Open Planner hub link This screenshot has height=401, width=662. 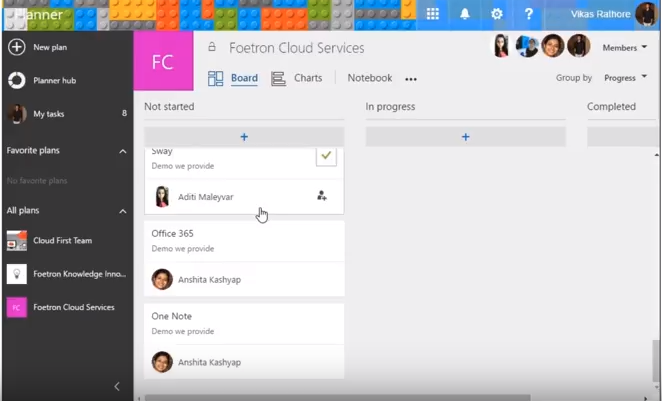click(x=54, y=80)
